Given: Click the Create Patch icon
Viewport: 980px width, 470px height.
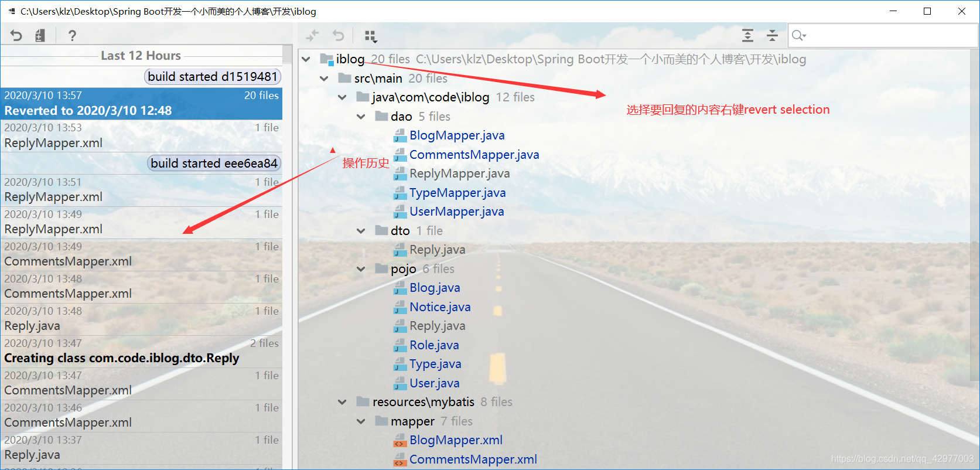Looking at the screenshot, I should (40, 36).
